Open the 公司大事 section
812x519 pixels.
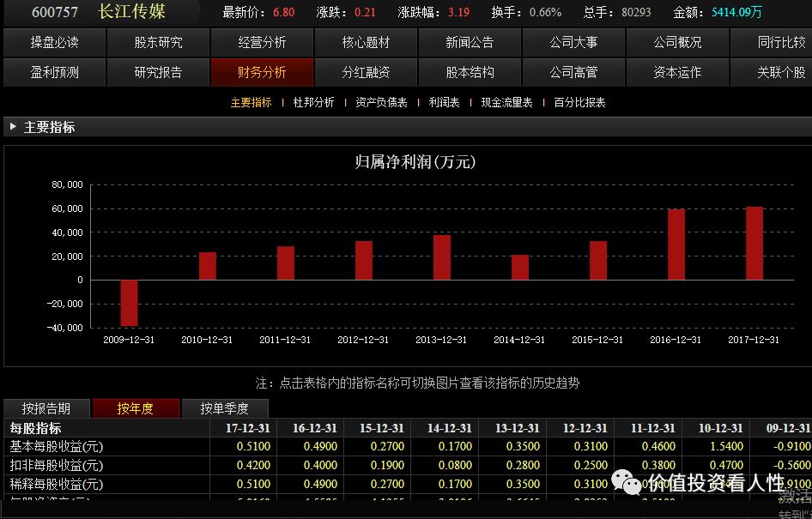(573, 42)
